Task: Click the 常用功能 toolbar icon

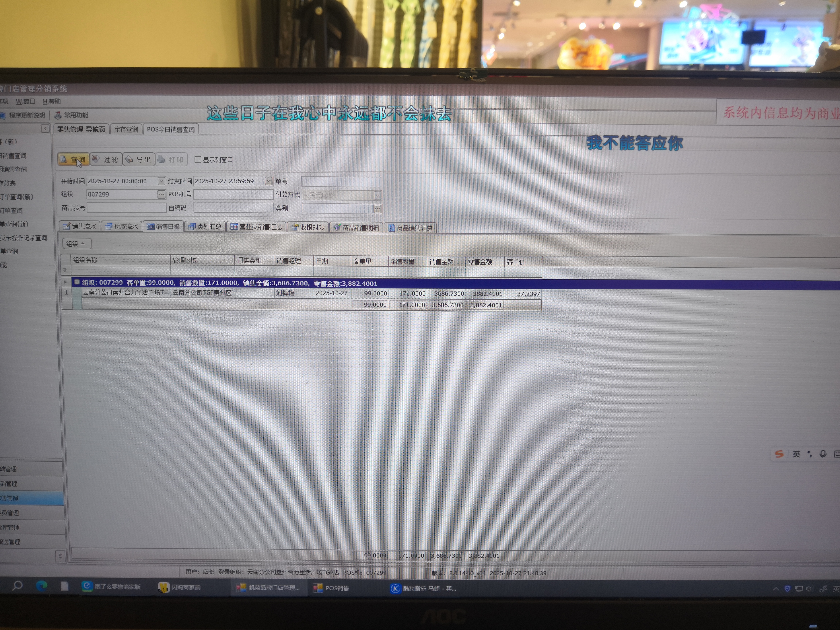Action: click(58, 115)
